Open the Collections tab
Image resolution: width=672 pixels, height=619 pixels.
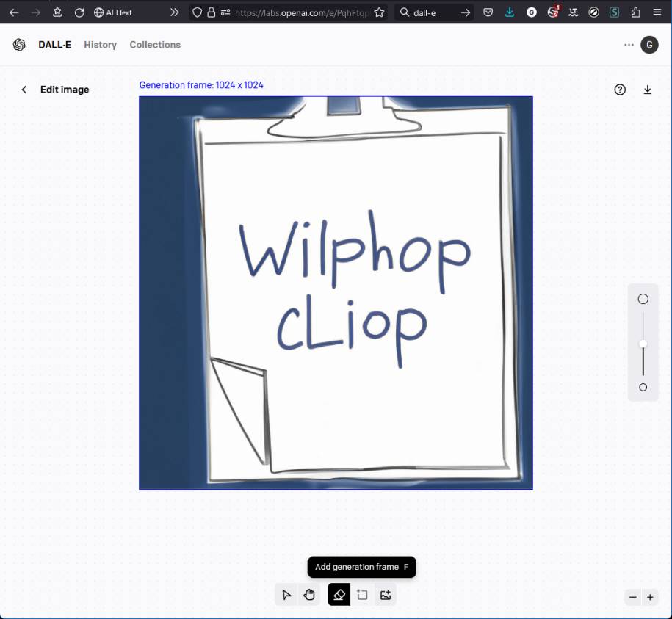tap(155, 45)
